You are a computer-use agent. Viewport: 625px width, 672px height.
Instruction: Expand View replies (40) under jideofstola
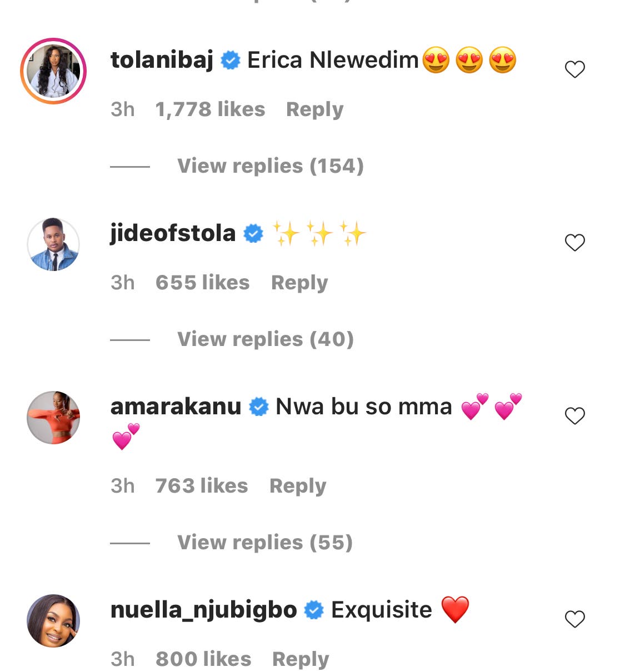[x=265, y=339]
